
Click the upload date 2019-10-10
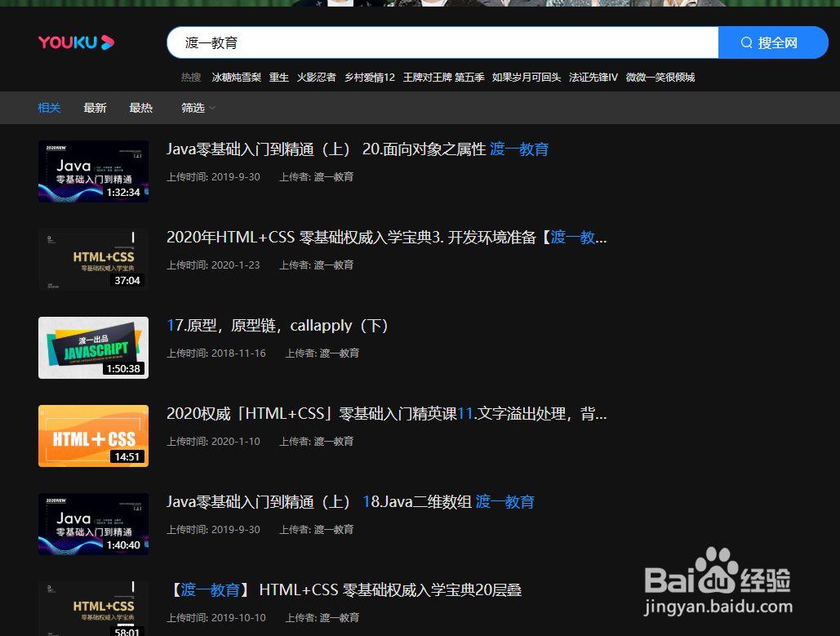click(x=238, y=618)
